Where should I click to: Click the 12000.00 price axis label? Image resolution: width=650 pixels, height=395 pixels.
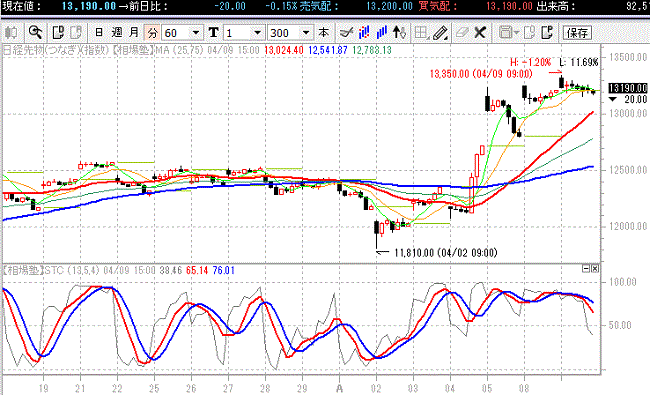(628, 226)
